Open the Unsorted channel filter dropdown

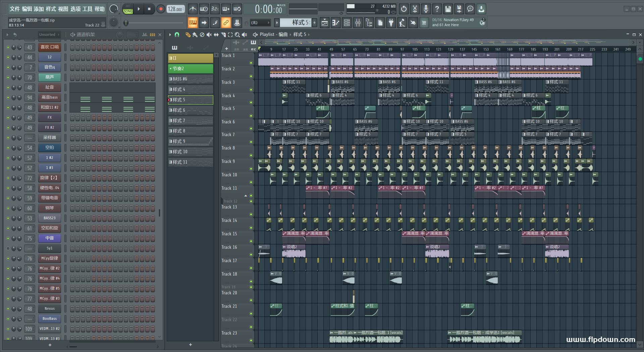pyautogui.click(x=49, y=35)
